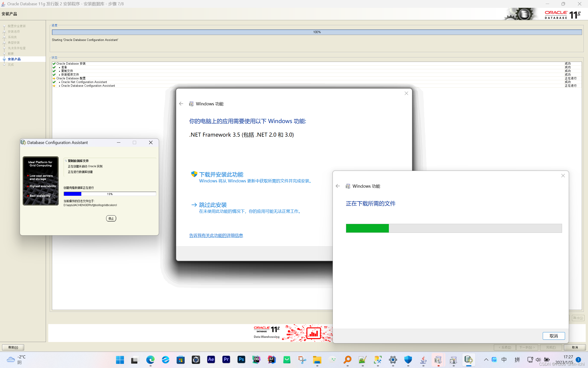Viewport: 588px width, 368px height.
Task: Click the green download progress bar
Action: 454,228
